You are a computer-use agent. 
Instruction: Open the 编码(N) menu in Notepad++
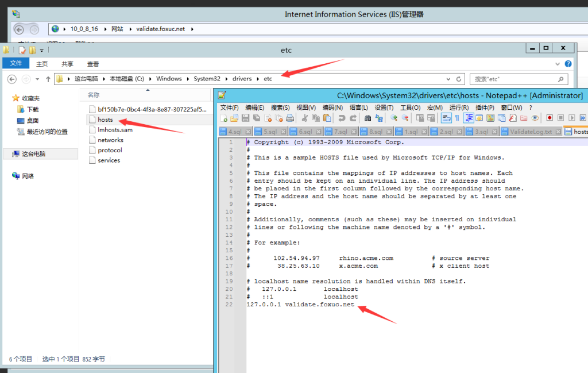pos(332,107)
